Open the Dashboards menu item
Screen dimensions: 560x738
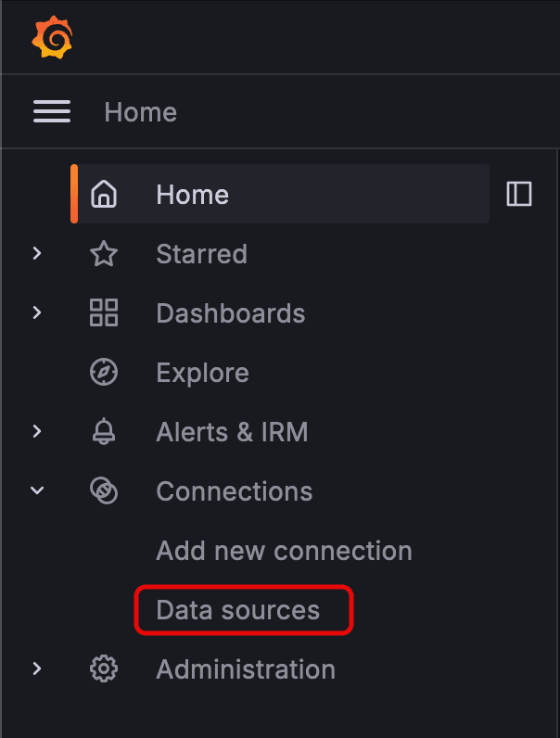point(231,313)
